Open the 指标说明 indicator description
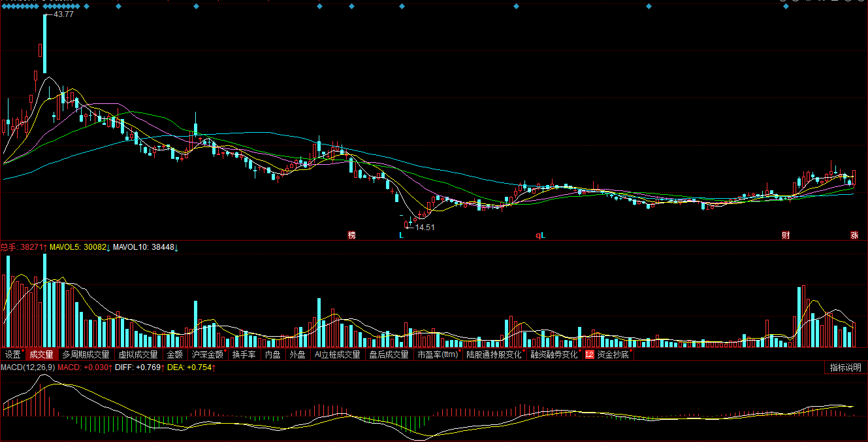The image size is (868, 442). (845, 367)
